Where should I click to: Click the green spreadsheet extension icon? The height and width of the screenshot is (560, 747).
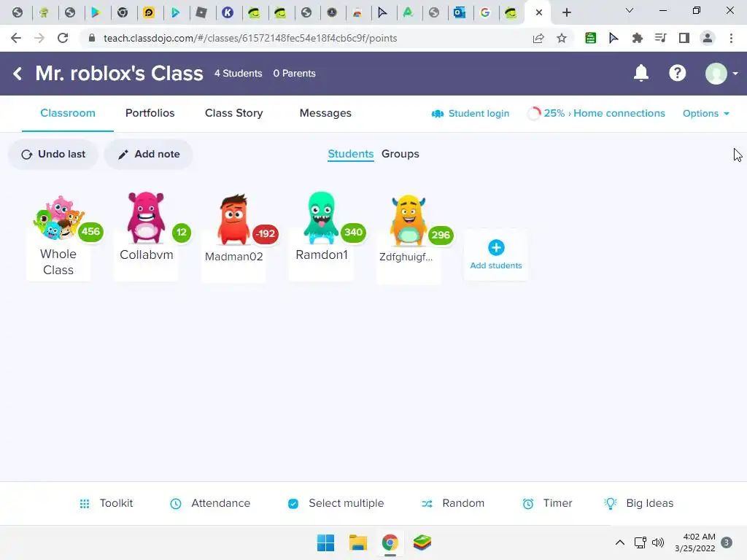pos(590,38)
